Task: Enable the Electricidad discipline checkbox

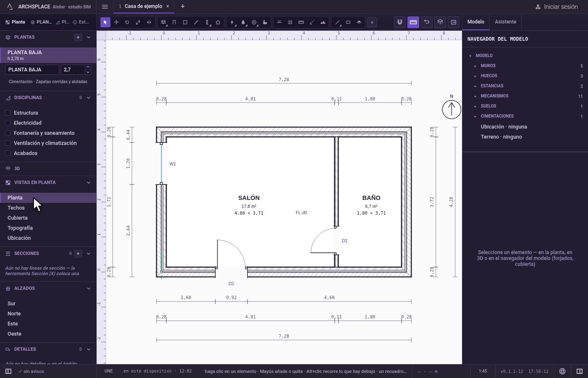Action: pyautogui.click(x=8, y=123)
